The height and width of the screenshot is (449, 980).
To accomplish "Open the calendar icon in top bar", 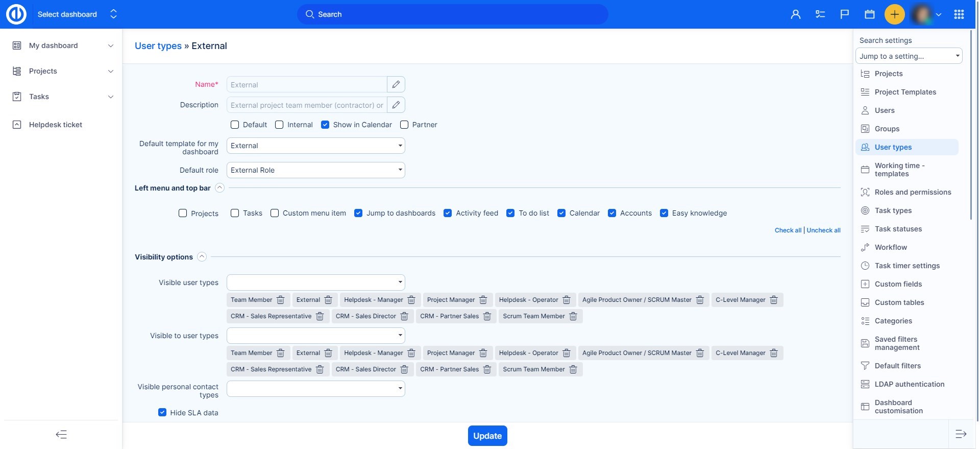I will coord(870,14).
